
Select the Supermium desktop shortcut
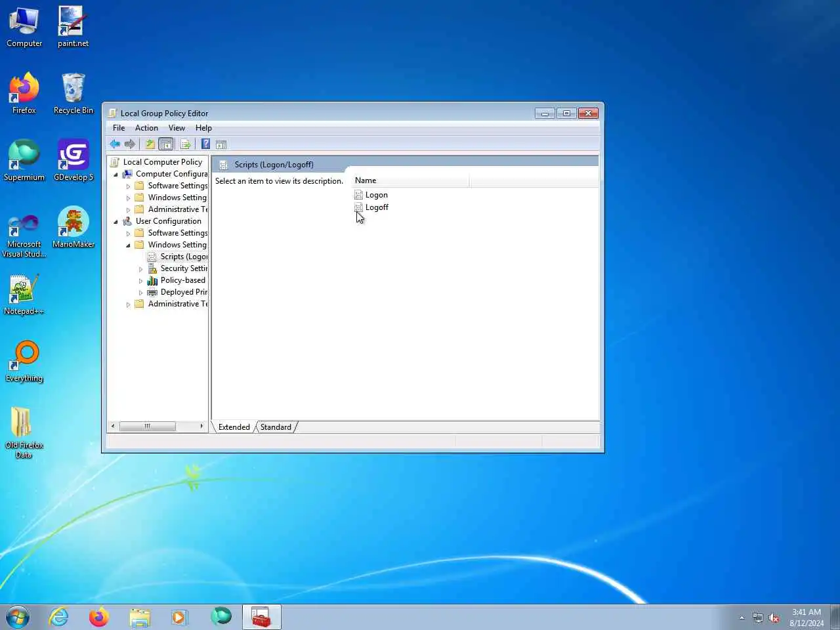(x=24, y=161)
